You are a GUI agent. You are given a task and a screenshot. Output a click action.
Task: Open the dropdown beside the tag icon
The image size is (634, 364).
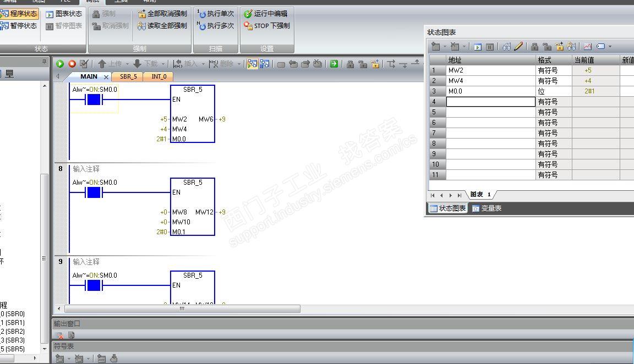[610, 46]
